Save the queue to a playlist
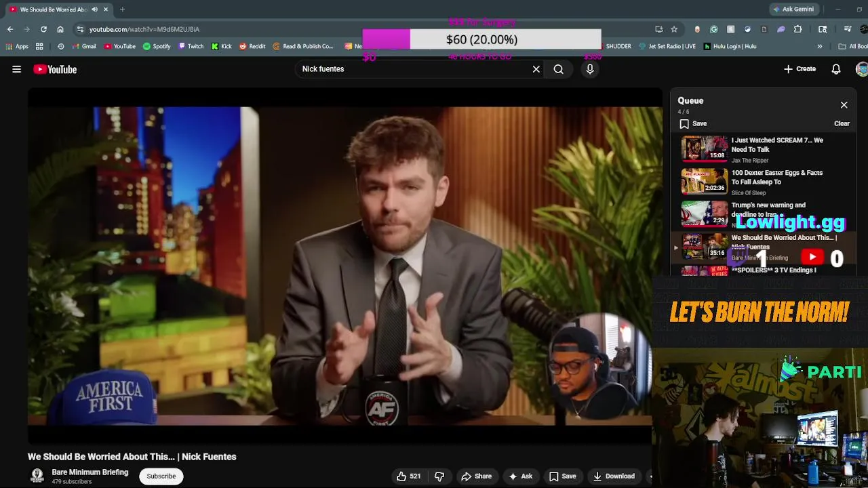This screenshot has width=868, height=488. point(693,124)
